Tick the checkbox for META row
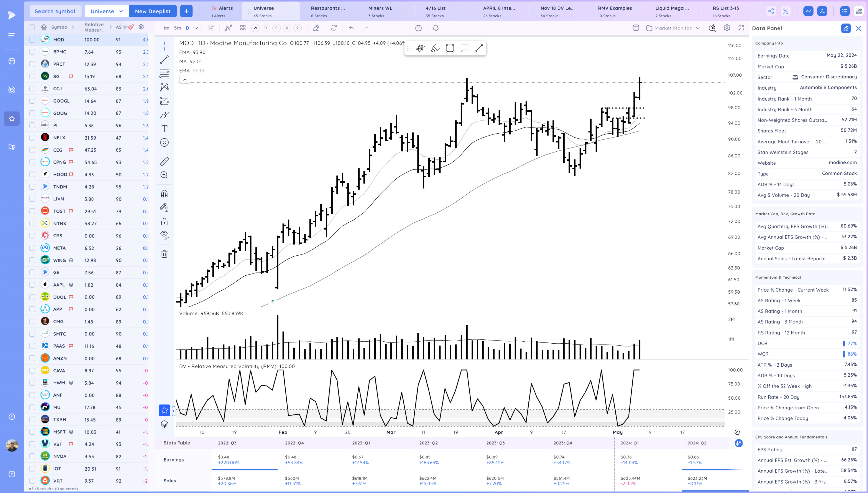This screenshot has height=493, width=868. pos(32,248)
